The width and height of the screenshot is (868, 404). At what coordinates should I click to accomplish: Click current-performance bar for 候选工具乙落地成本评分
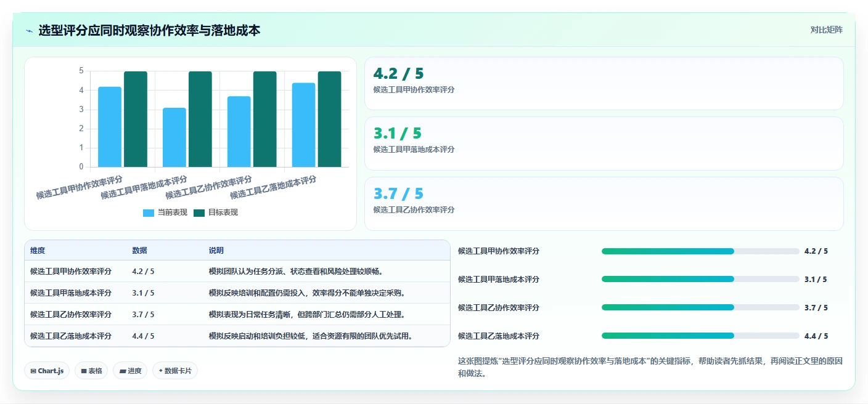pos(304,125)
